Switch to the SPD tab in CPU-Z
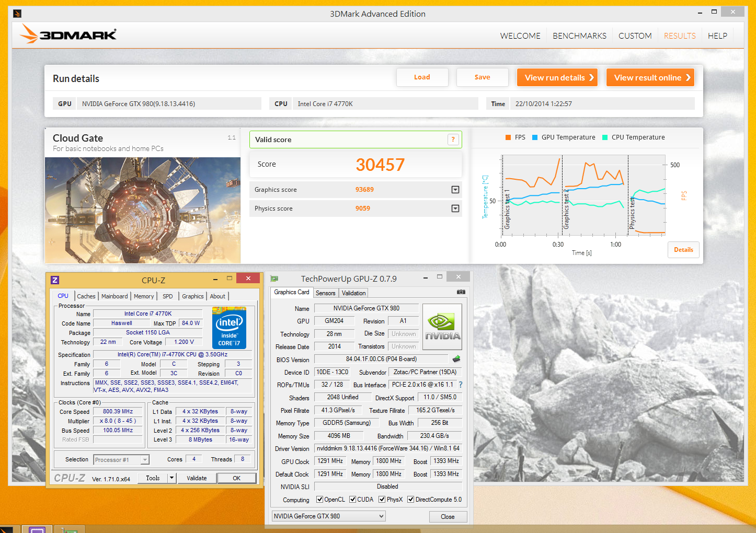This screenshot has width=756, height=533. tap(167, 296)
